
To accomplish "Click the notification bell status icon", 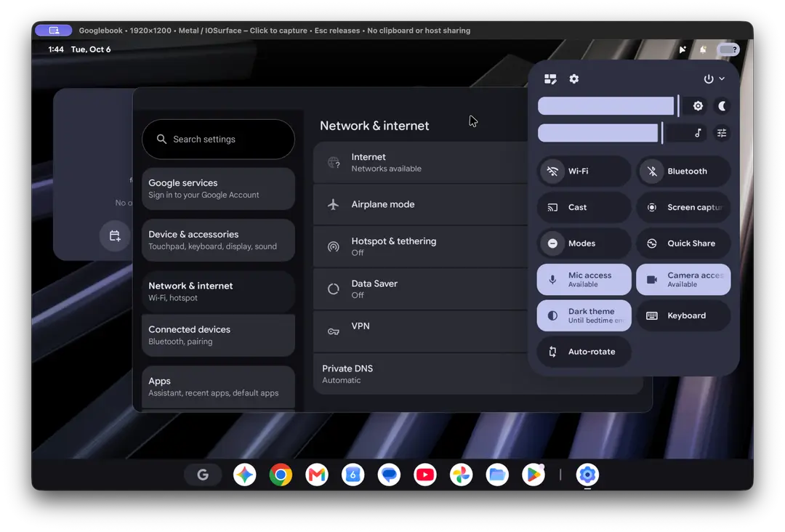I will (703, 49).
